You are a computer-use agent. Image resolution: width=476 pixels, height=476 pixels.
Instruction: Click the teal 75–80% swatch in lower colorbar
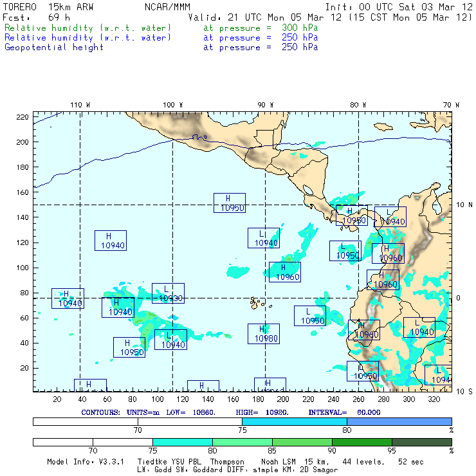183,442
